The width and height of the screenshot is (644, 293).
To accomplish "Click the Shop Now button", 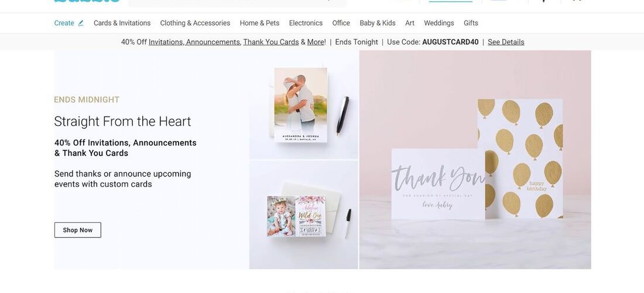I will coord(78,230).
